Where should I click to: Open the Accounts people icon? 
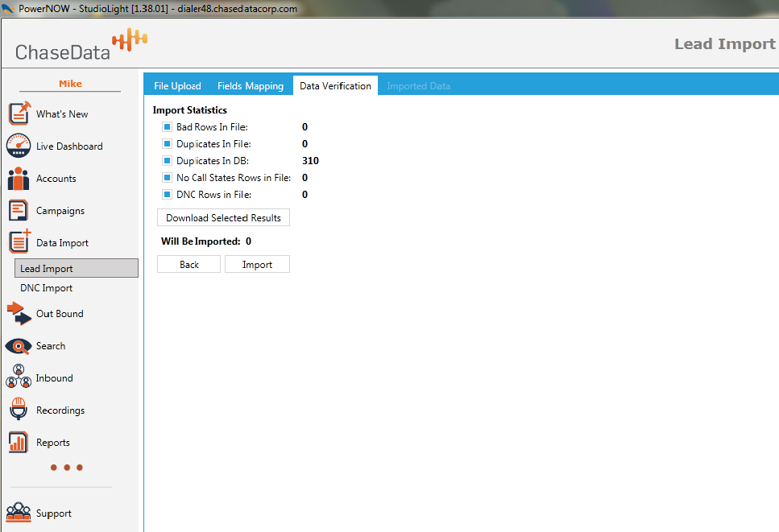tap(19, 178)
